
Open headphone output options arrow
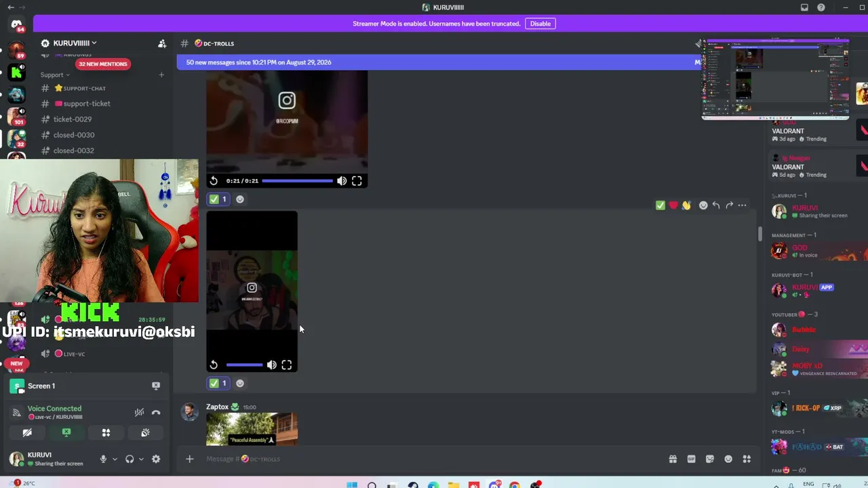coord(141,459)
